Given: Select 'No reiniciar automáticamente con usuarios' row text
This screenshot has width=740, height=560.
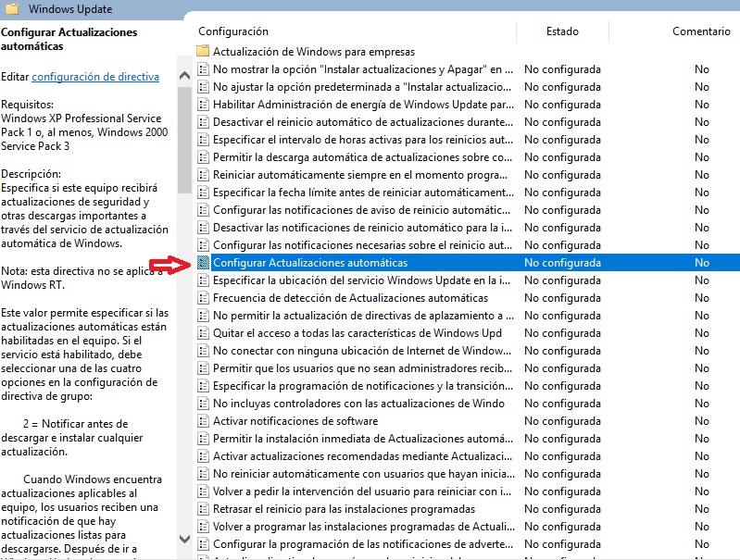Looking at the screenshot, I should click(x=364, y=474).
